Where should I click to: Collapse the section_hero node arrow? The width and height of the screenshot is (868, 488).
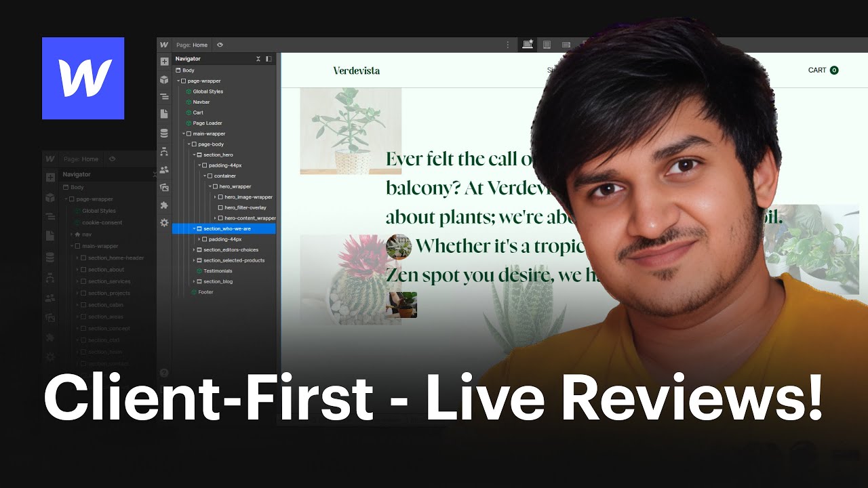194,155
